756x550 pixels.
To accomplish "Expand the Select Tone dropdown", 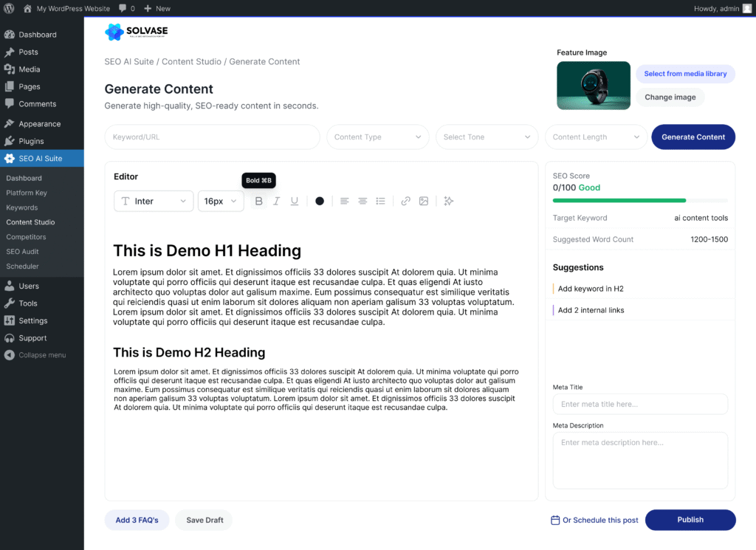I will (487, 137).
